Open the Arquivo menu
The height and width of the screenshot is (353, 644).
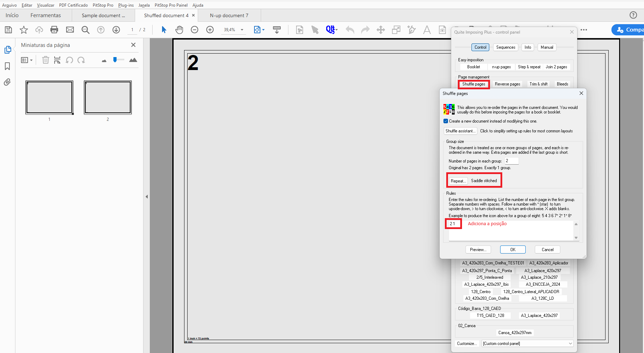click(x=9, y=5)
